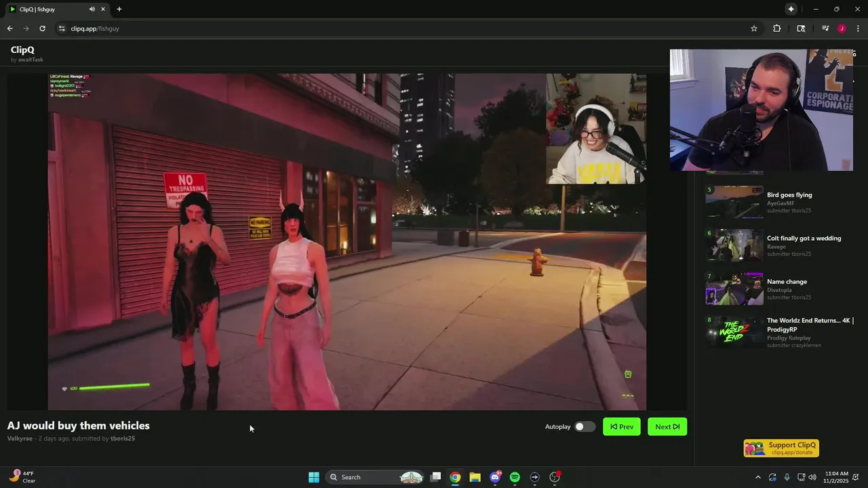Click the ClipQ logo title
This screenshot has height=488, width=868.
pyautogui.click(x=22, y=49)
